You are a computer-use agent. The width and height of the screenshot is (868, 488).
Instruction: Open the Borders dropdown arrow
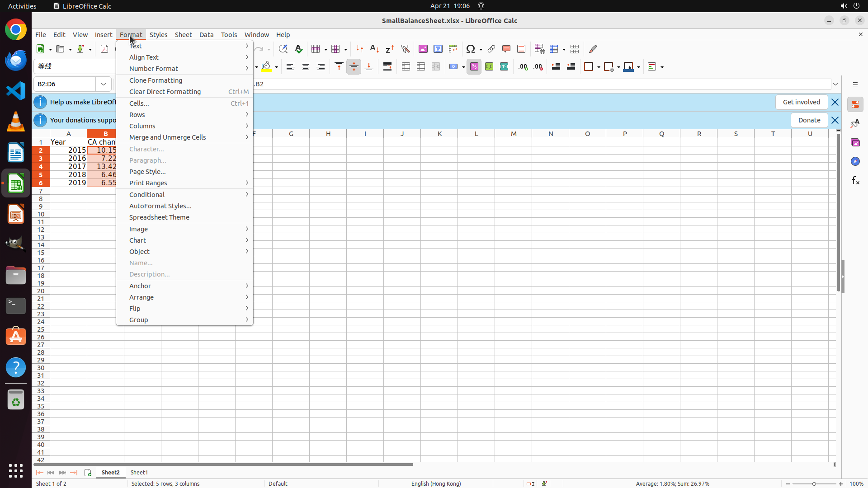(599, 67)
